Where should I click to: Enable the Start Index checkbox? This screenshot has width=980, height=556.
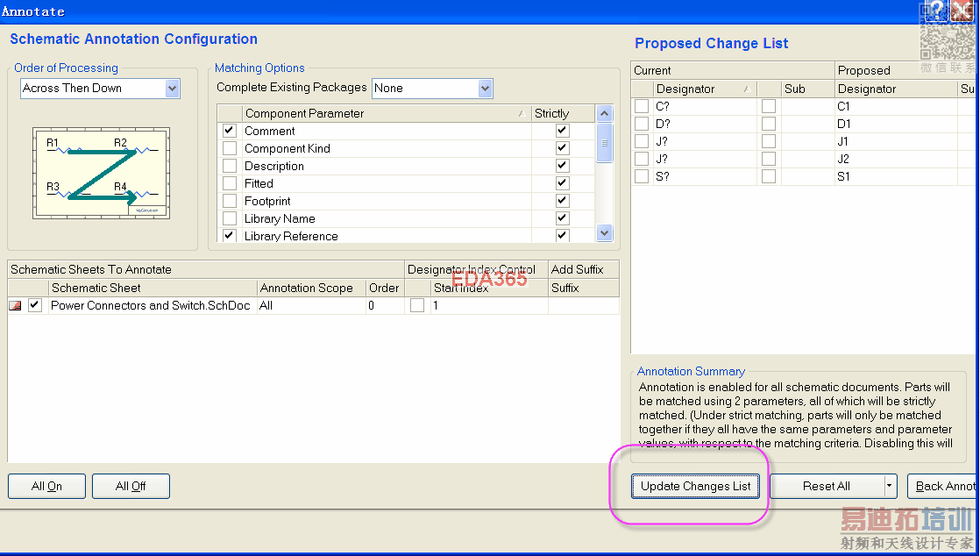417,305
